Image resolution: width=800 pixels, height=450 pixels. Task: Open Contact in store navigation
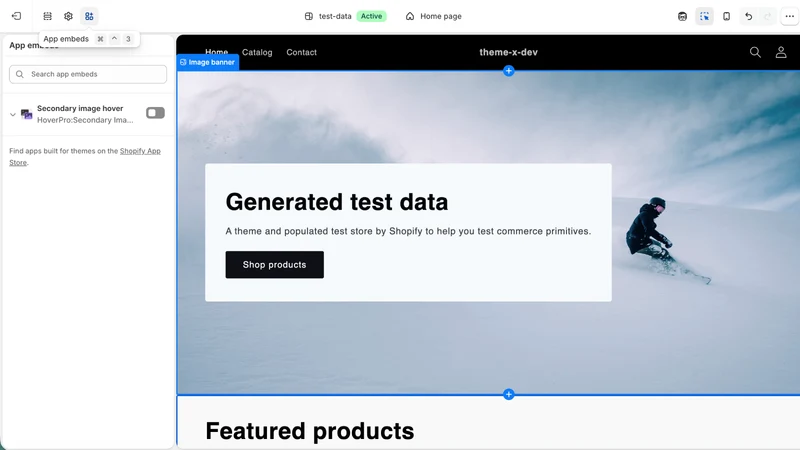pos(302,52)
